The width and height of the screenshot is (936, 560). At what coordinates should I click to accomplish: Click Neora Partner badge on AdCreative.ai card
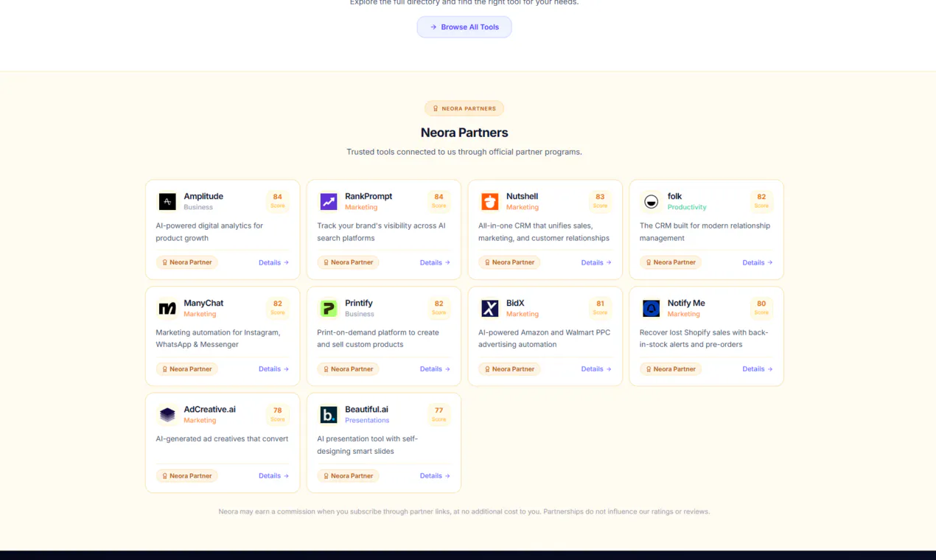point(187,476)
